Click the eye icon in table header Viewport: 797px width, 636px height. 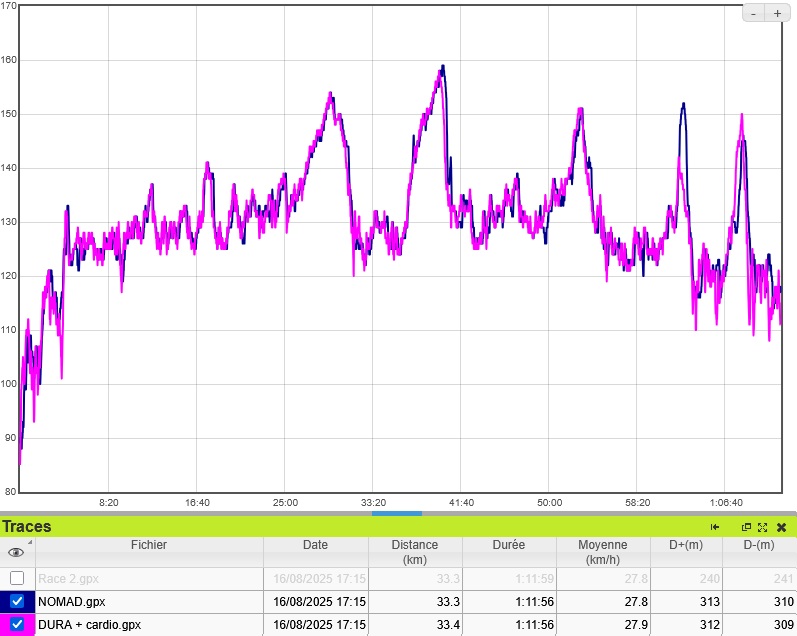click(x=16, y=552)
